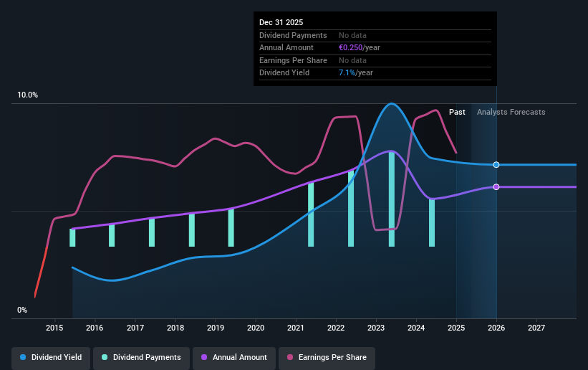Click the Past region label
588x370 pixels.
point(457,112)
